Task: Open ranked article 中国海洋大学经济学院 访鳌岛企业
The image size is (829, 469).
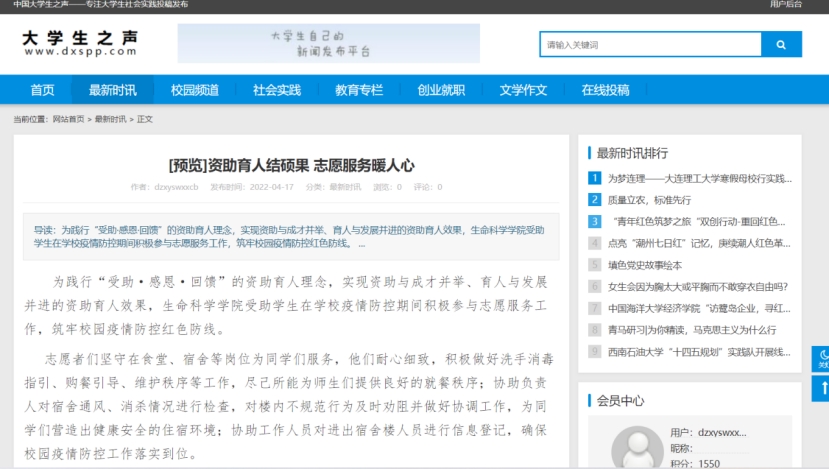Action: [699, 308]
